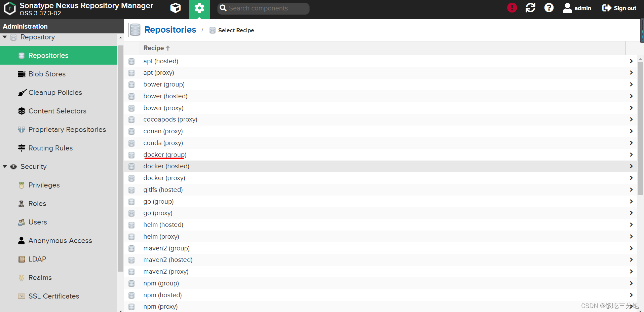Go back via Repositories breadcrumb
This screenshot has width=644, height=312.
click(x=170, y=30)
